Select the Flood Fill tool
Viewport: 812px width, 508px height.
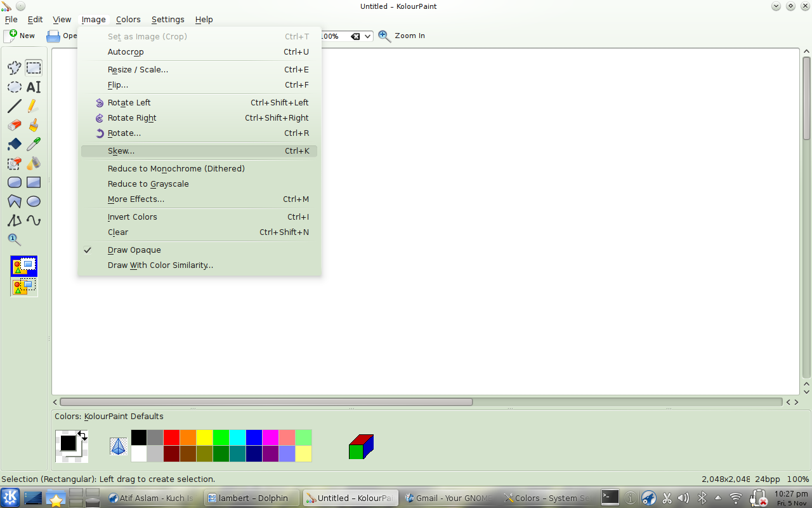coord(14,144)
